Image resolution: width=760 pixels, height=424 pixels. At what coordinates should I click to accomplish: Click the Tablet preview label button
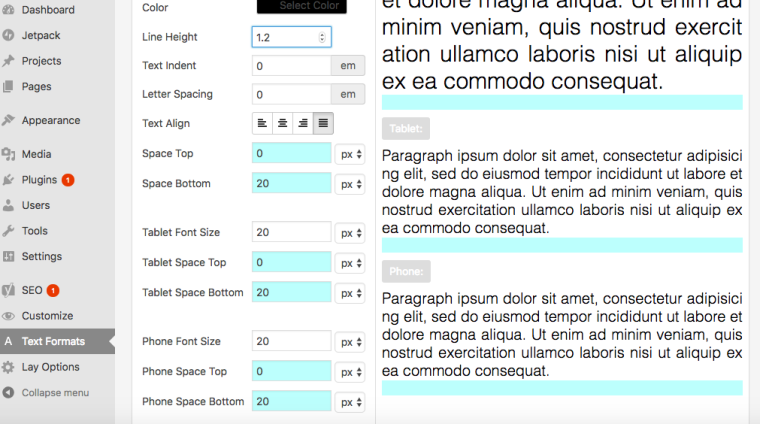405,128
